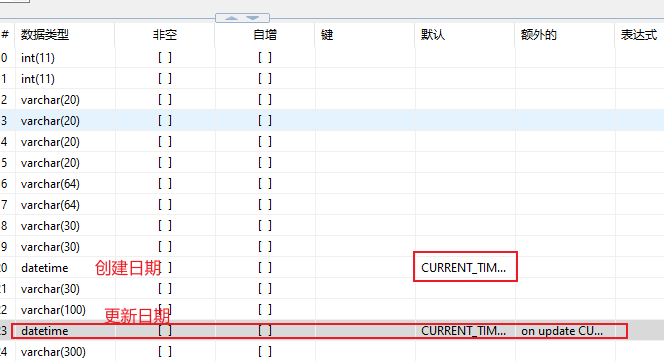Enable 非空 for row 2 varchar(20)
664x361 pixels.
(165, 100)
